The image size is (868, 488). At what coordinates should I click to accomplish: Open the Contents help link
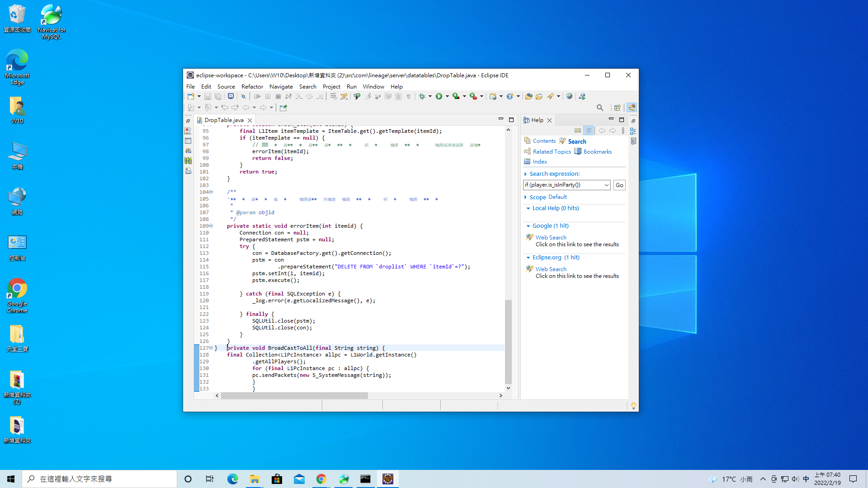[x=544, y=141]
